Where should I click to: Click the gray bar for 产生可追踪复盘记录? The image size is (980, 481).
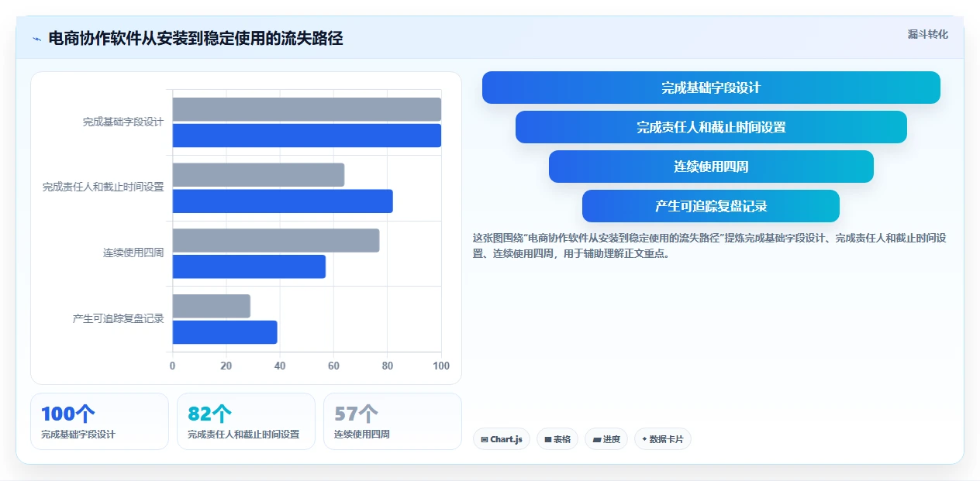[x=211, y=306]
